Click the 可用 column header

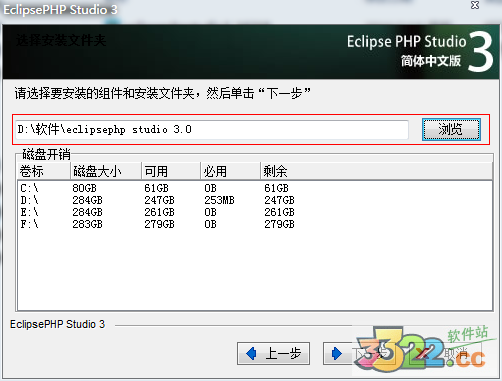tap(171, 171)
